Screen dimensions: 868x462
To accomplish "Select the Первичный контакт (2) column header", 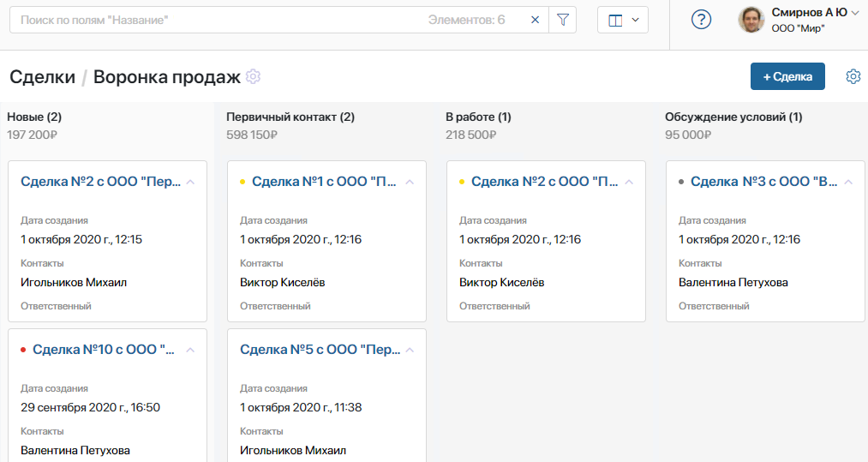I will [290, 117].
